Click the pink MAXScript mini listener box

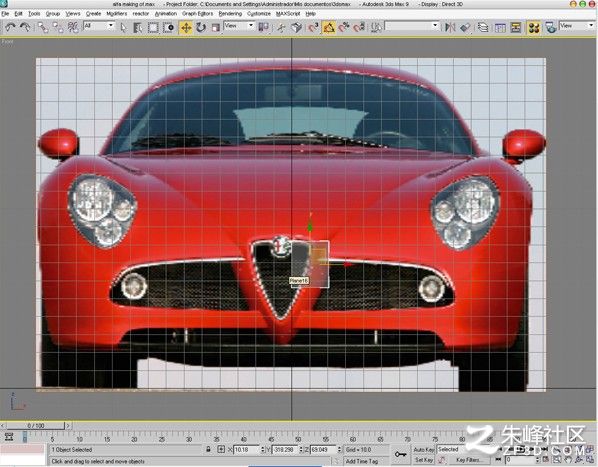tap(22, 449)
